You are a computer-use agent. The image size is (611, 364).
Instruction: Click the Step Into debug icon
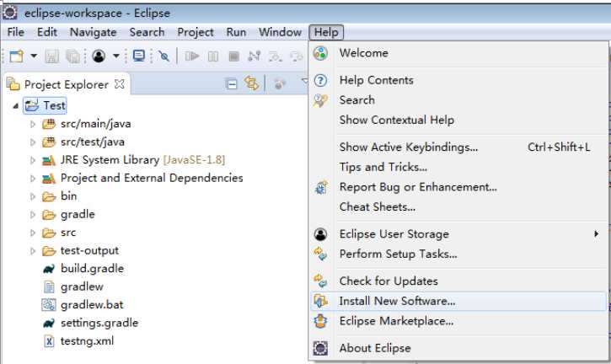coord(275,56)
